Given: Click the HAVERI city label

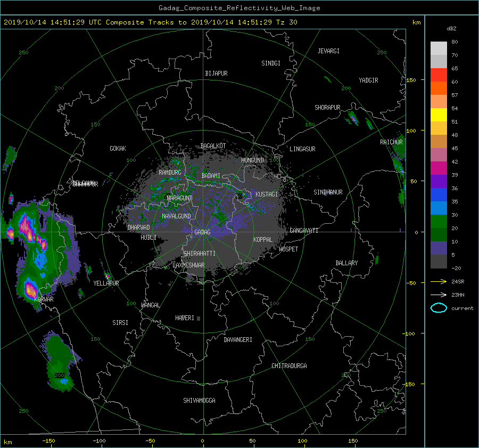Looking at the screenshot, I should tap(185, 318).
